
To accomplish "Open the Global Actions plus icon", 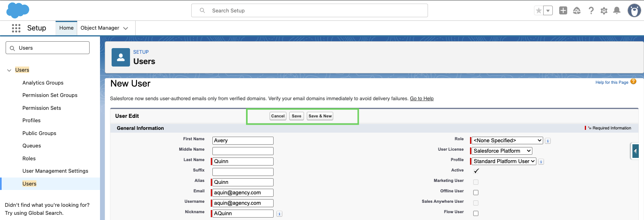I will [x=563, y=11].
